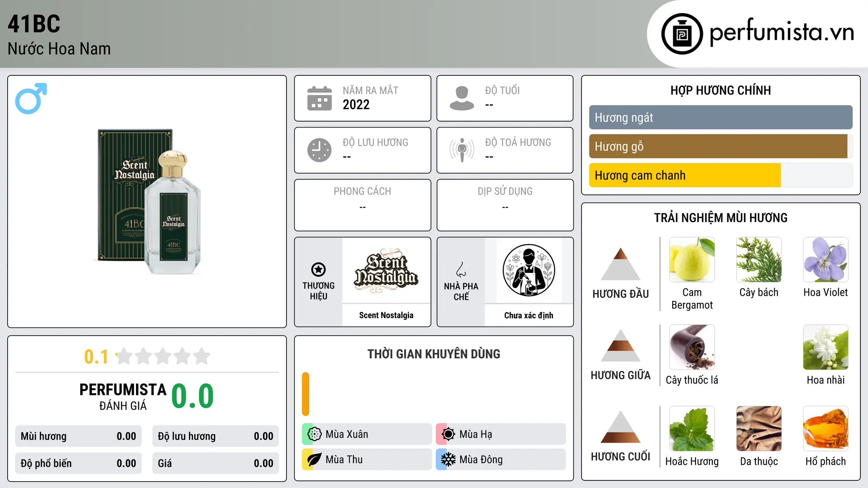
Task: Click the leaf icon for Mùa Thu
Action: 314,460
